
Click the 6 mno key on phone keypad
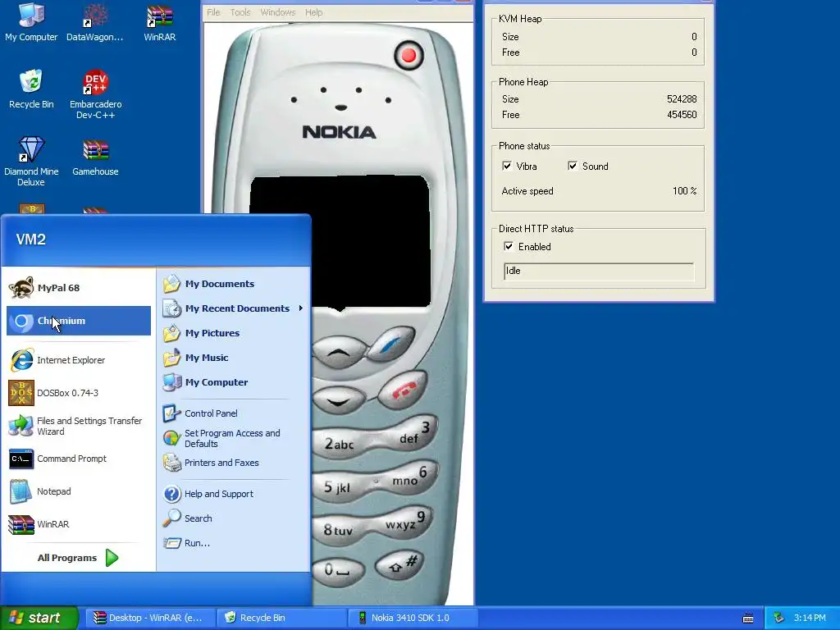(x=410, y=477)
